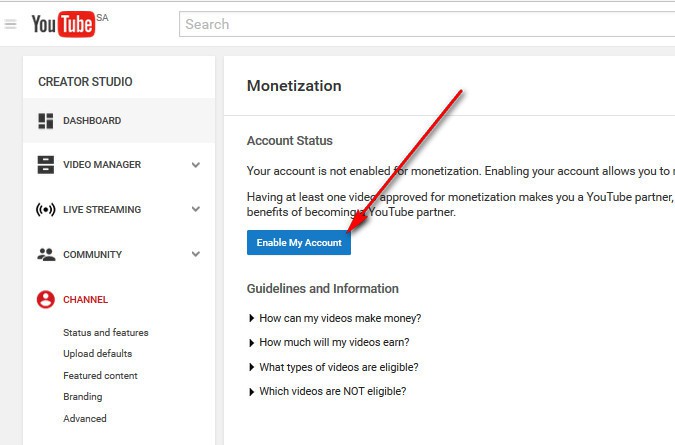Viewport: 675px width, 445px height.
Task: Open Featured content page
Action: click(x=100, y=376)
